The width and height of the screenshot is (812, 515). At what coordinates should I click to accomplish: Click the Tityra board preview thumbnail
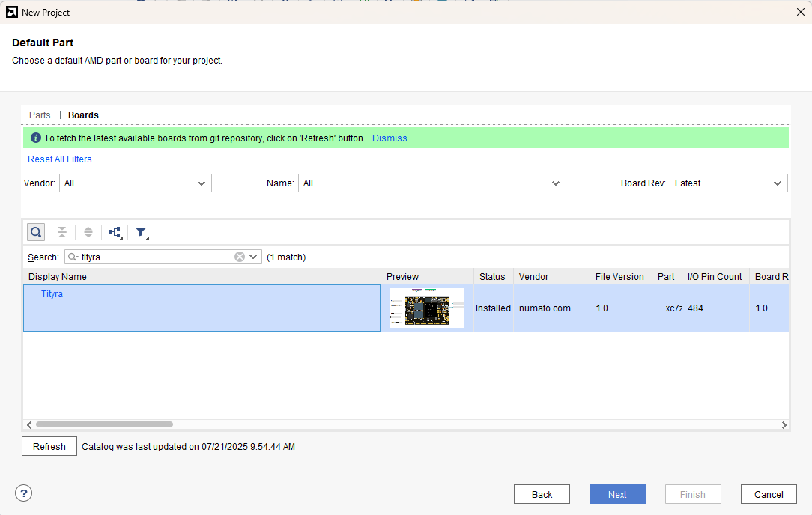(x=427, y=308)
